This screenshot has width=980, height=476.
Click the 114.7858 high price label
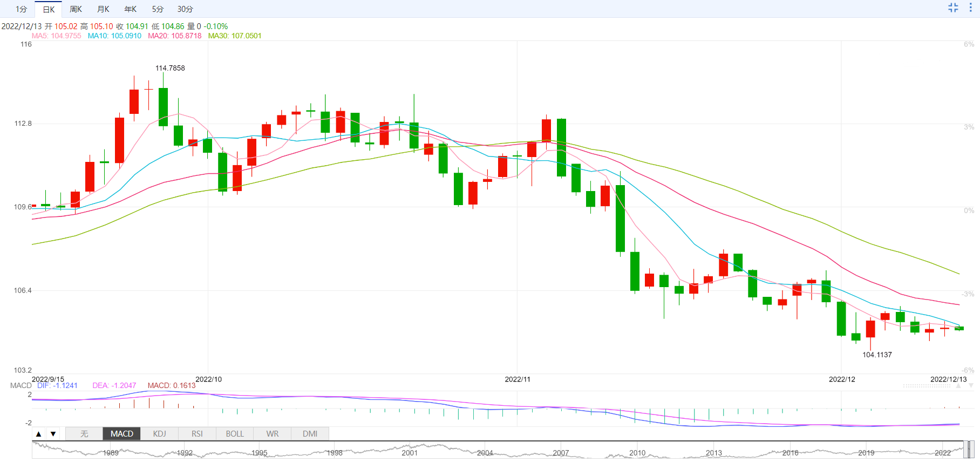170,68
